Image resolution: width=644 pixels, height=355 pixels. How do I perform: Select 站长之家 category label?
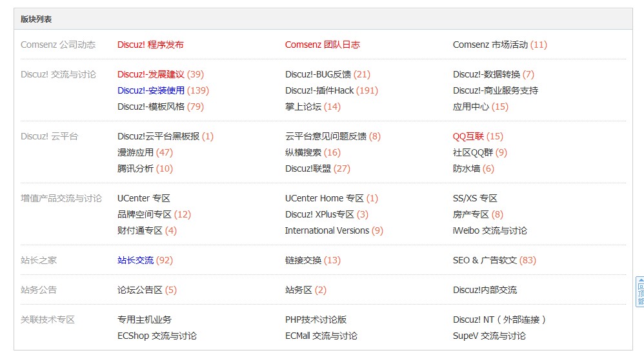point(39,260)
